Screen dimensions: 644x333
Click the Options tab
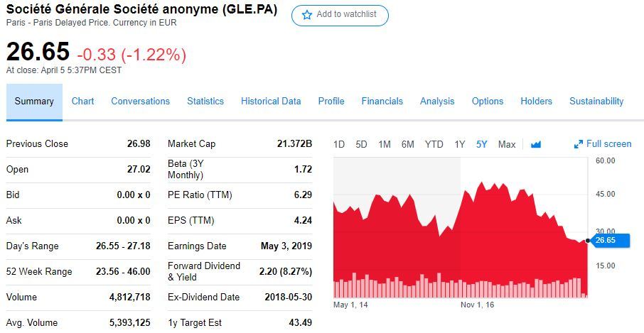[487, 102]
